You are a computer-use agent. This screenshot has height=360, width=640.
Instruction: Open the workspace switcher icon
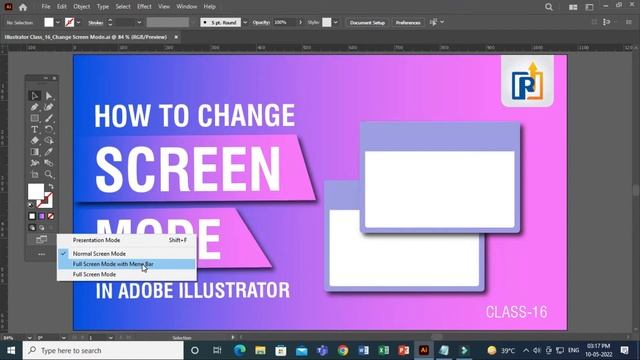(x=589, y=7)
